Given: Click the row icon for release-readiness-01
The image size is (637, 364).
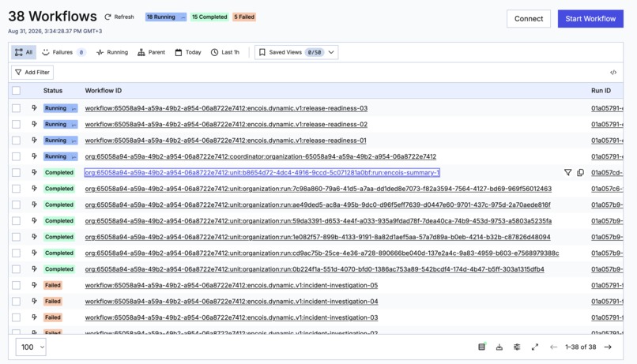Looking at the screenshot, I should pos(34,140).
